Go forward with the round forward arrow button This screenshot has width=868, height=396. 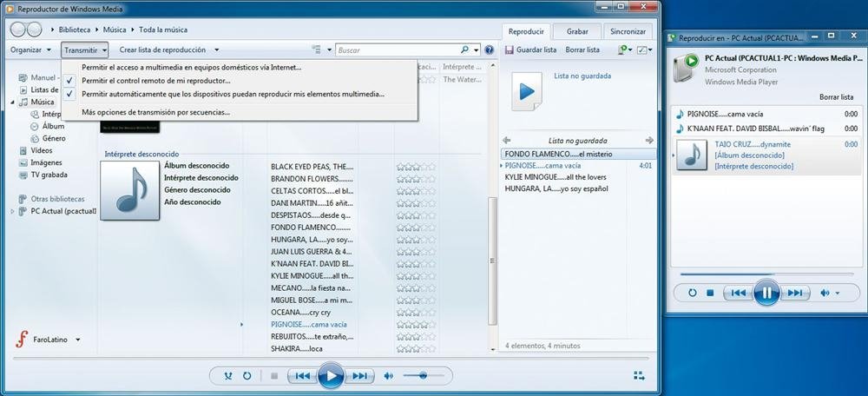point(35,30)
